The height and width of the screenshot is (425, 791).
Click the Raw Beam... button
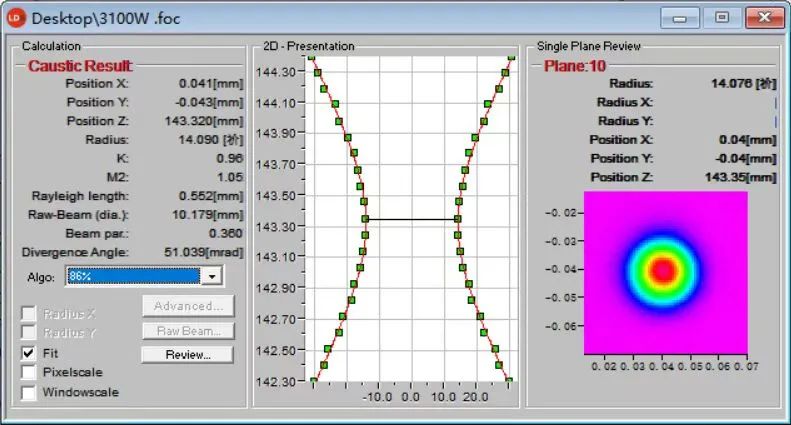coord(188,331)
